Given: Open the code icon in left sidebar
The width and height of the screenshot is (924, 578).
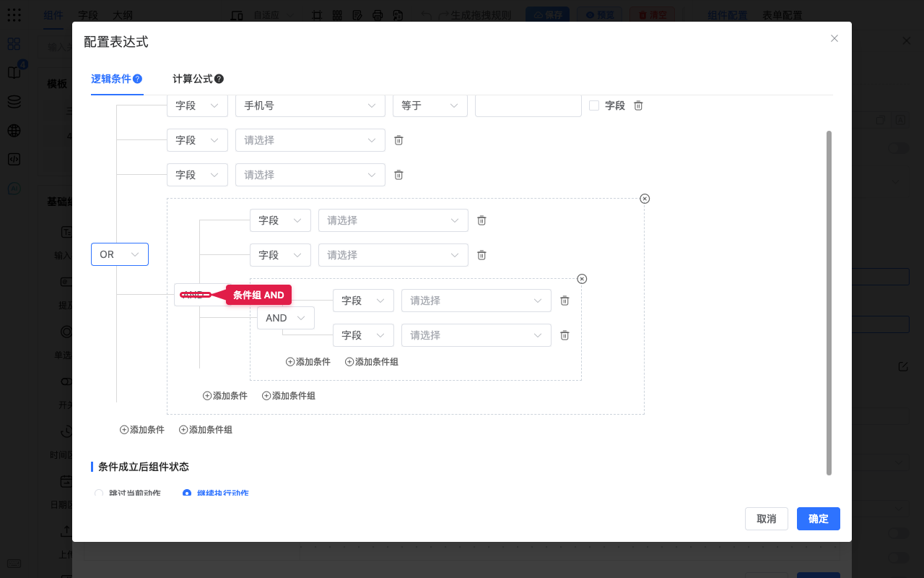Looking at the screenshot, I should pyautogui.click(x=14, y=160).
